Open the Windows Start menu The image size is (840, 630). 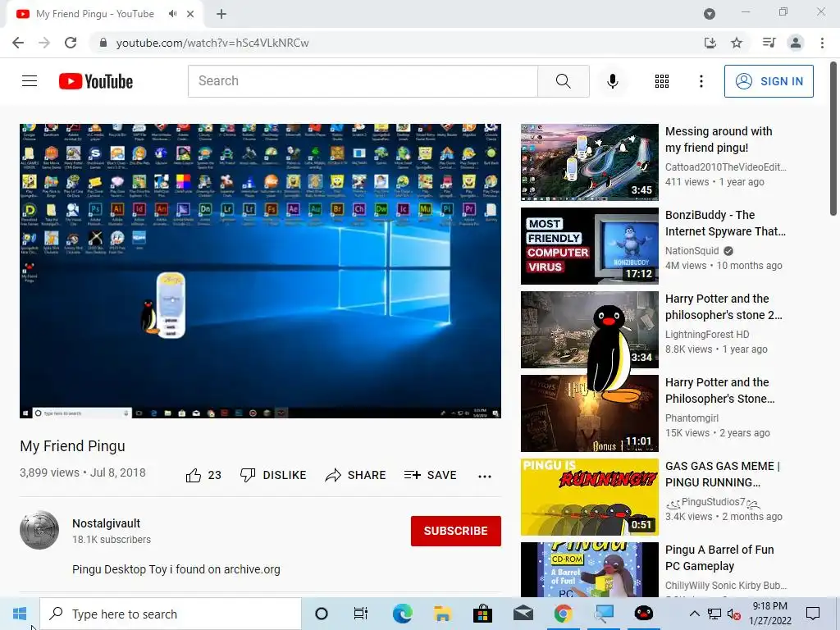point(20,614)
